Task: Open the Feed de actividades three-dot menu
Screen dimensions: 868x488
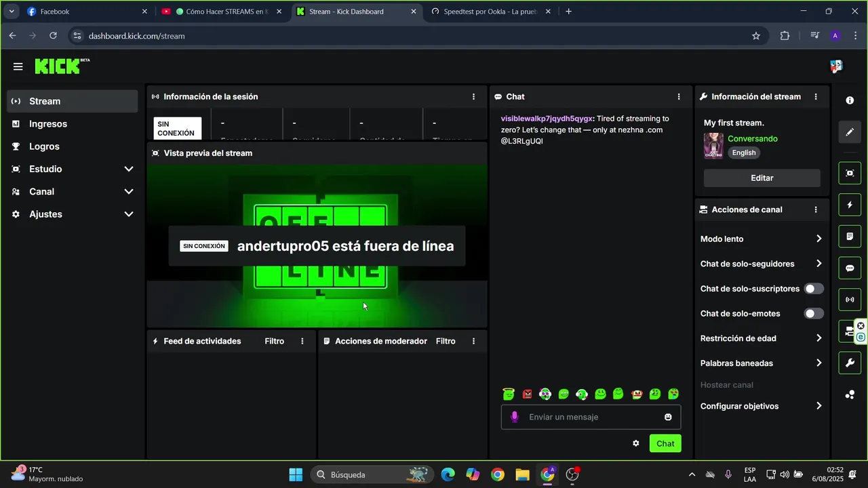Action: click(x=302, y=341)
